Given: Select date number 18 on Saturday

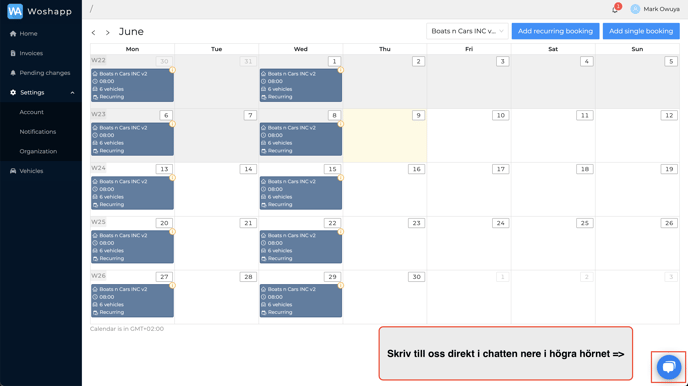Looking at the screenshot, I should [584, 169].
